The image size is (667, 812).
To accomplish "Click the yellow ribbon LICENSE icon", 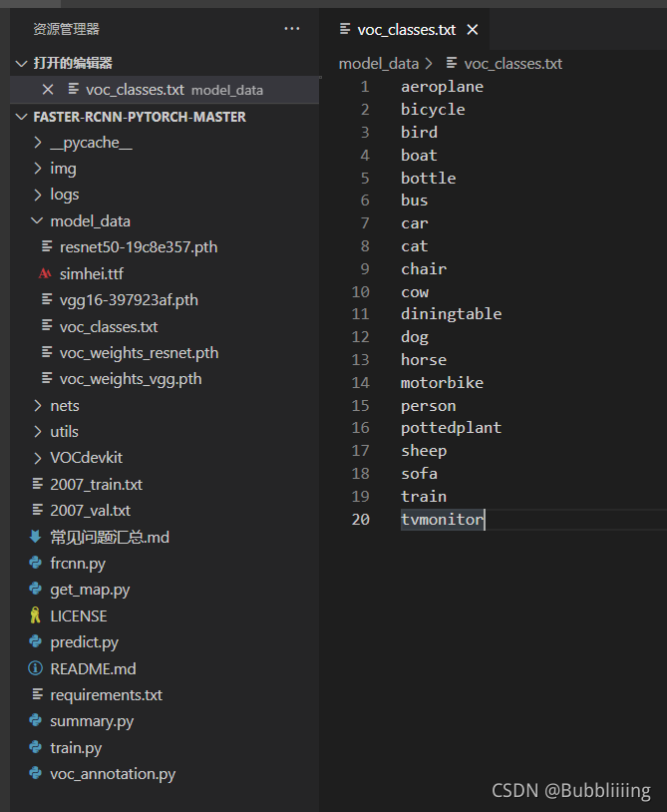I will pyautogui.click(x=36, y=615).
